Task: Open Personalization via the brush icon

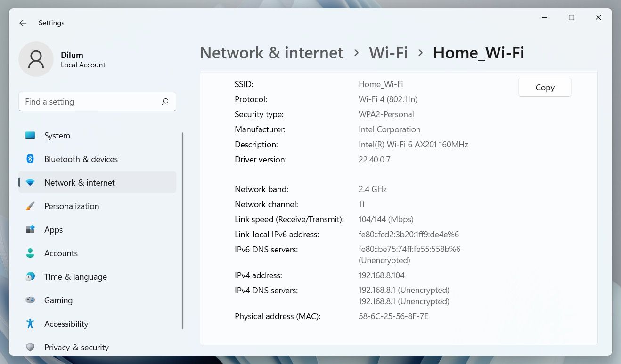Action: click(x=30, y=206)
